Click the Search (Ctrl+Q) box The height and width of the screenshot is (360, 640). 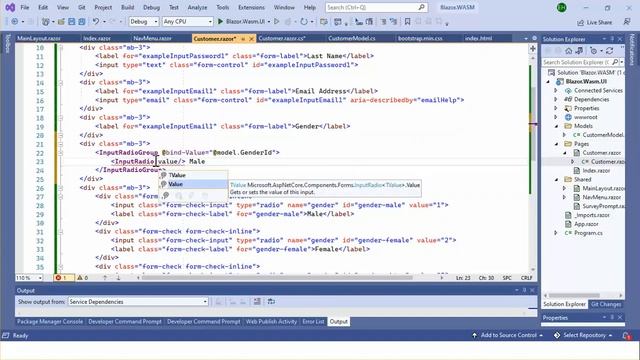point(376,7)
